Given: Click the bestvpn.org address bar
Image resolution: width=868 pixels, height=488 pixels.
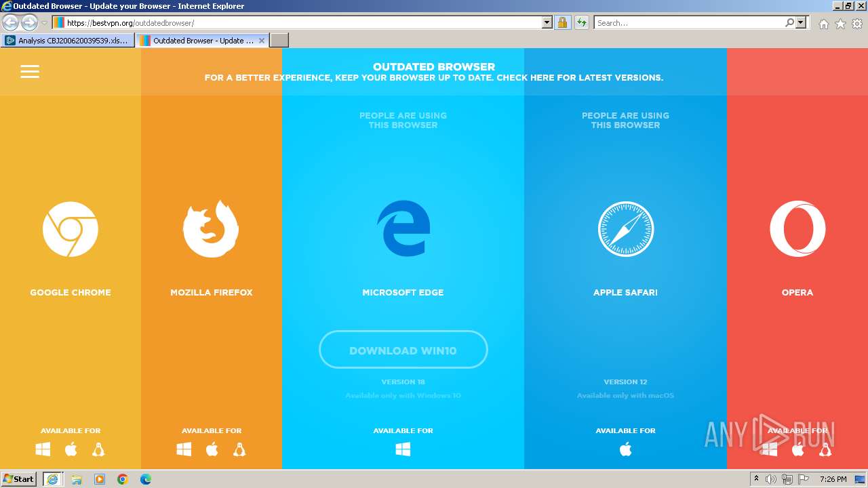Looking at the screenshot, I should point(303,23).
